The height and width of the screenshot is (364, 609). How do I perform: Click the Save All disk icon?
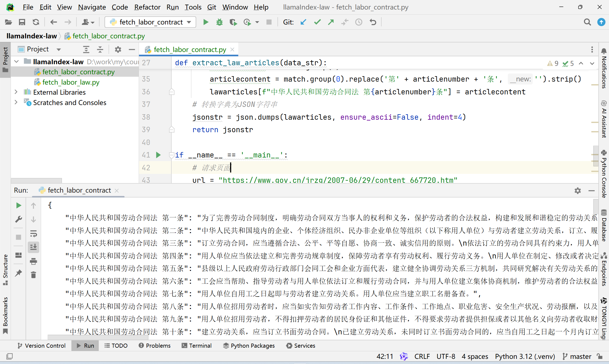click(22, 22)
